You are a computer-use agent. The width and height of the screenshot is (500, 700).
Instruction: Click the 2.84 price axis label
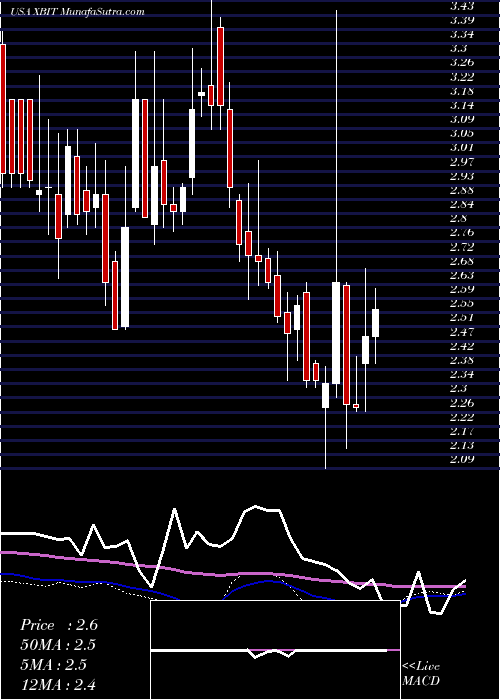click(x=462, y=204)
